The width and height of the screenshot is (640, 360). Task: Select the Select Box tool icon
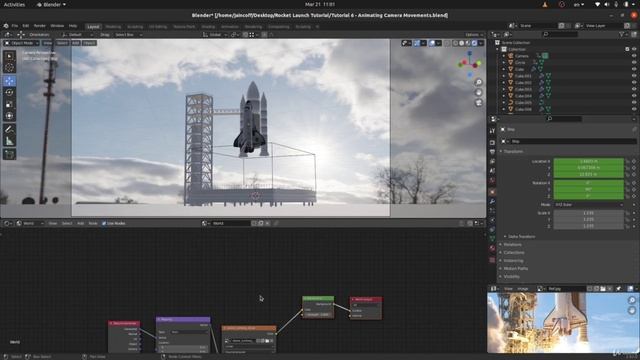[x=9, y=56]
